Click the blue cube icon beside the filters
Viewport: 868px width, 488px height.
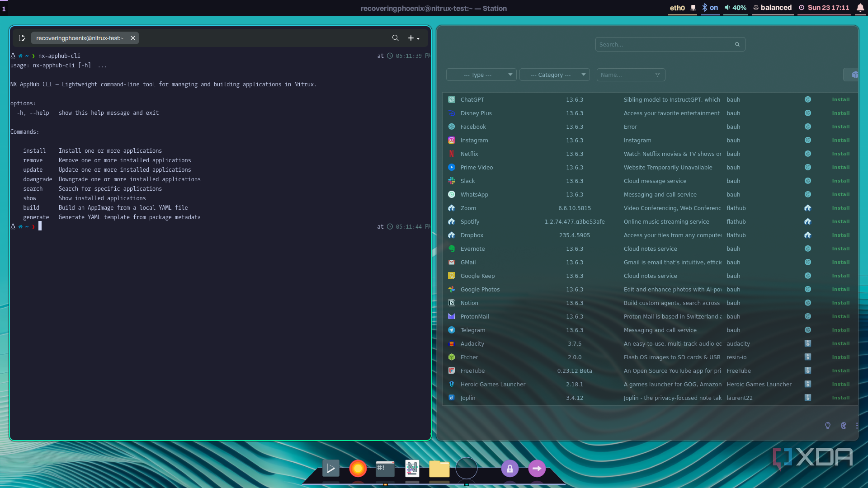(854, 75)
